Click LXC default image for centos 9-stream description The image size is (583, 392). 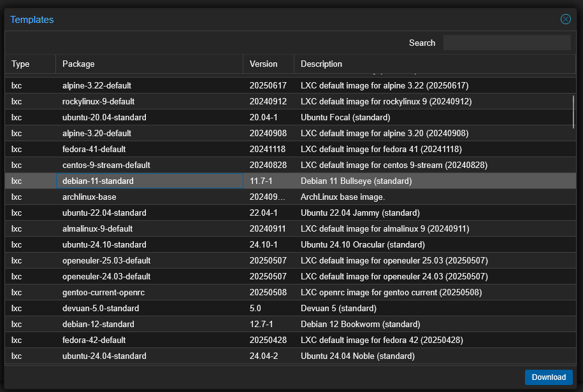[x=394, y=165]
